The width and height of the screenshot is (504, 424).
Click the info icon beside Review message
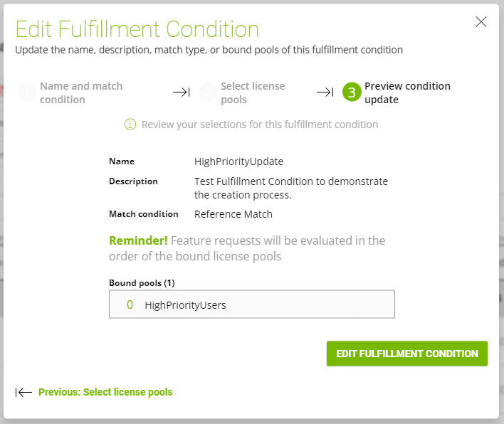[x=130, y=124]
